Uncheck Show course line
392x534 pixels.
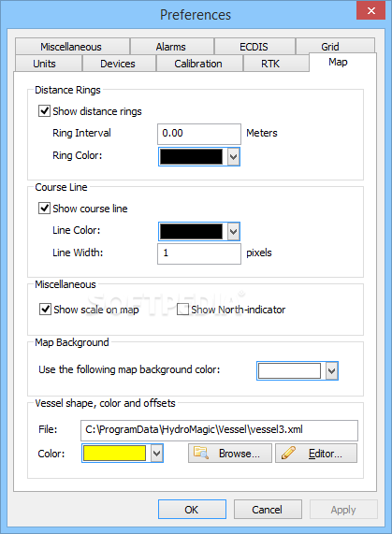pos(44,209)
